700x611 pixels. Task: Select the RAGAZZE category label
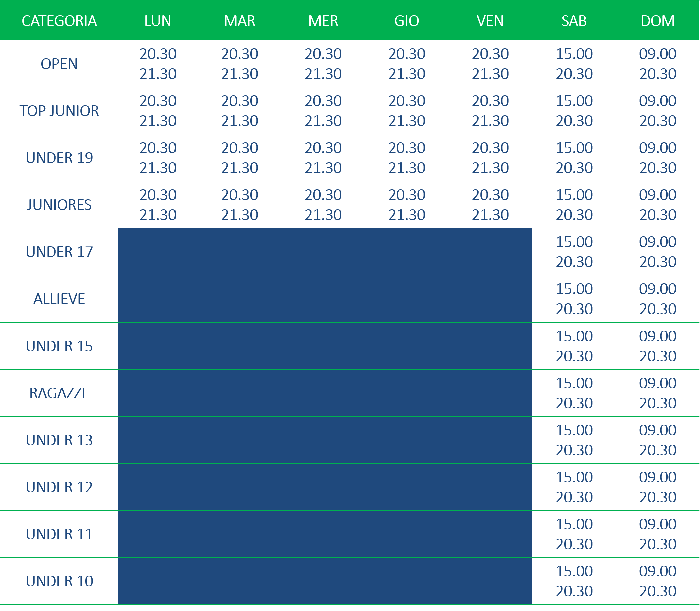coord(59,393)
